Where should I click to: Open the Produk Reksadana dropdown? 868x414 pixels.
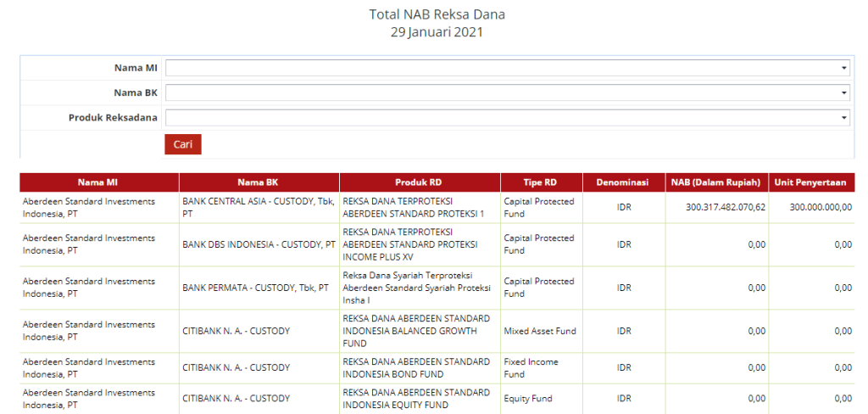[507, 118]
